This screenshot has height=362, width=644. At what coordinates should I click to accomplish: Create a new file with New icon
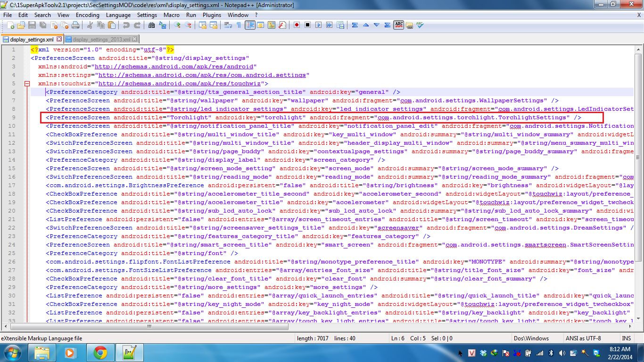coord(10,25)
